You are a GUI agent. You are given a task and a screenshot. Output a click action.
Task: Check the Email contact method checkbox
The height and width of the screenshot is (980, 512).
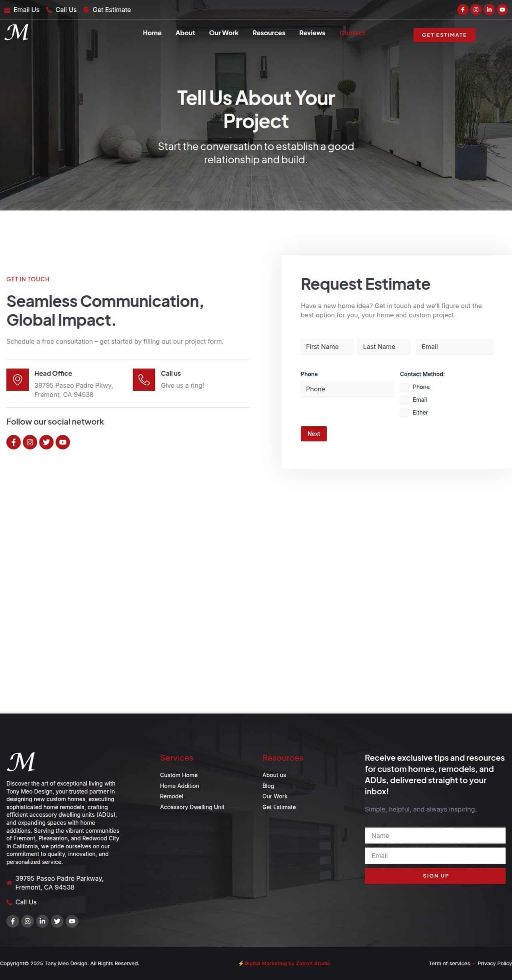[404, 400]
